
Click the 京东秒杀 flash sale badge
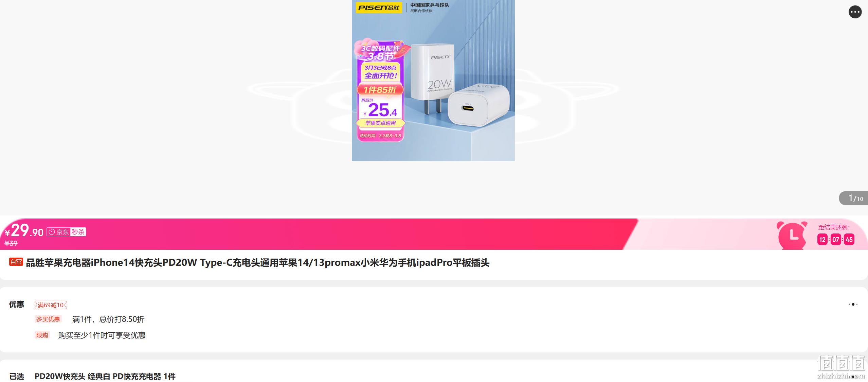pos(66,232)
